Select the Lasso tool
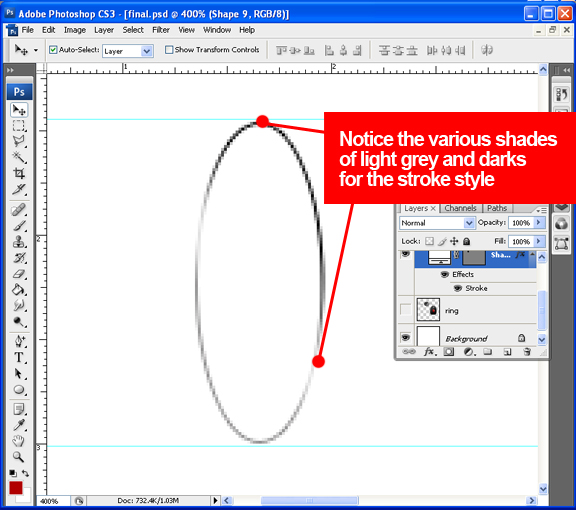Screen dimensions: 576x510 pyautogui.click(x=19, y=141)
